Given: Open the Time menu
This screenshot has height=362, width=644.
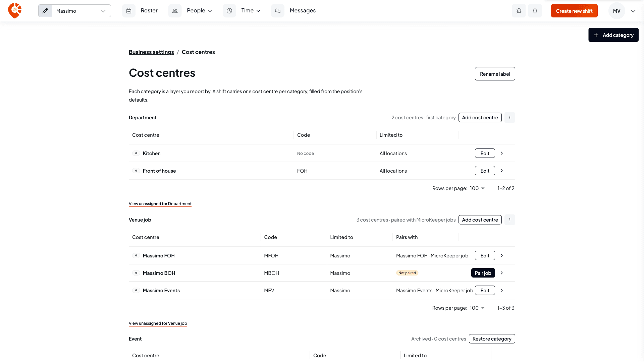Looking at the screenshot, I should (x=251, y=11).
